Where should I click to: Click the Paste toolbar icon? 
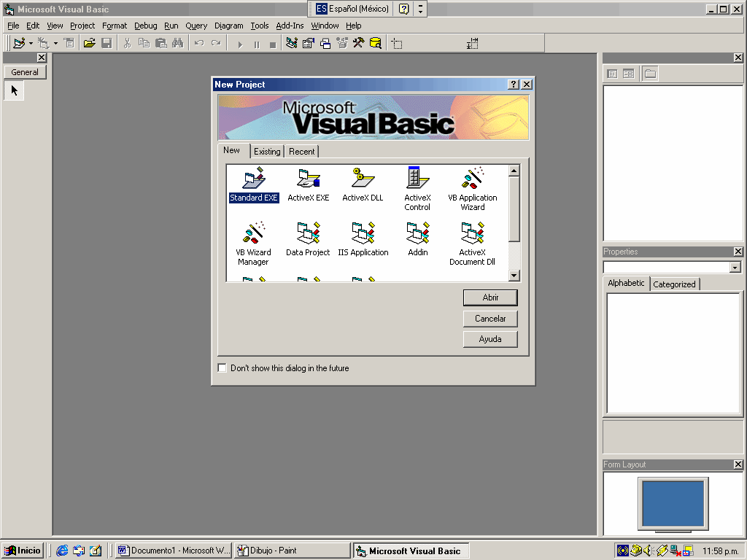[x=161, y=43]
